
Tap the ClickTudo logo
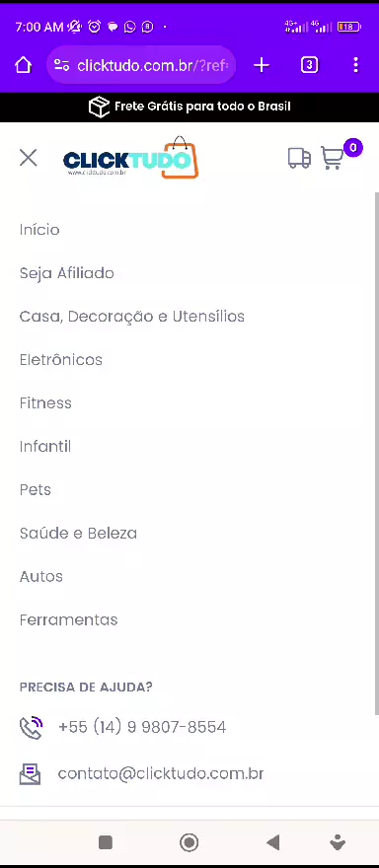[130, 158]
